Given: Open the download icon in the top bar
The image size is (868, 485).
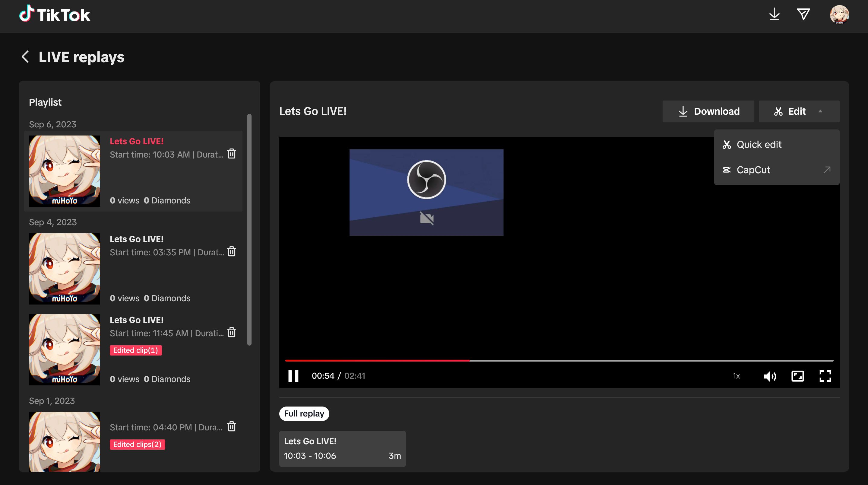Looking at the screenshot, I should coord(774,14).
